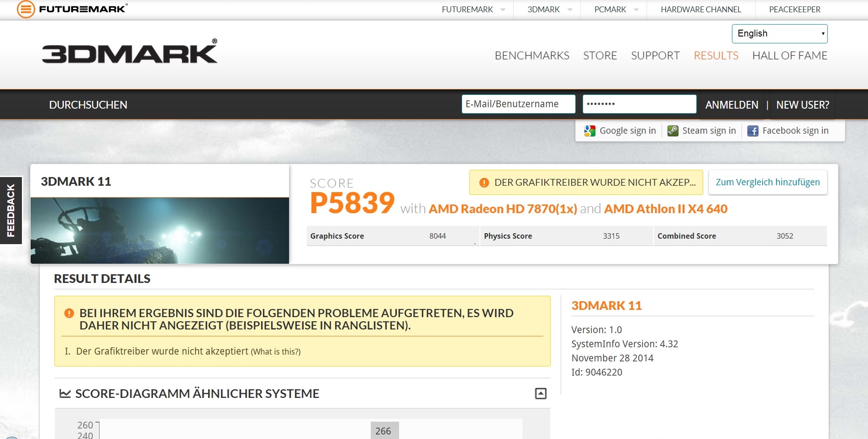Open the English language dropdown
Viewport: 868px width, 439px height.
(779, 34)
